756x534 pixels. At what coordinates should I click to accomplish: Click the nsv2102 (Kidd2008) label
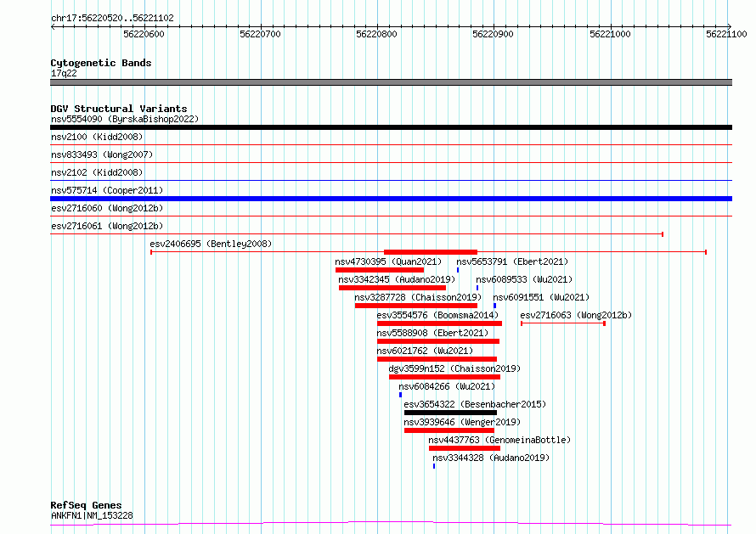tap(97, 172)
